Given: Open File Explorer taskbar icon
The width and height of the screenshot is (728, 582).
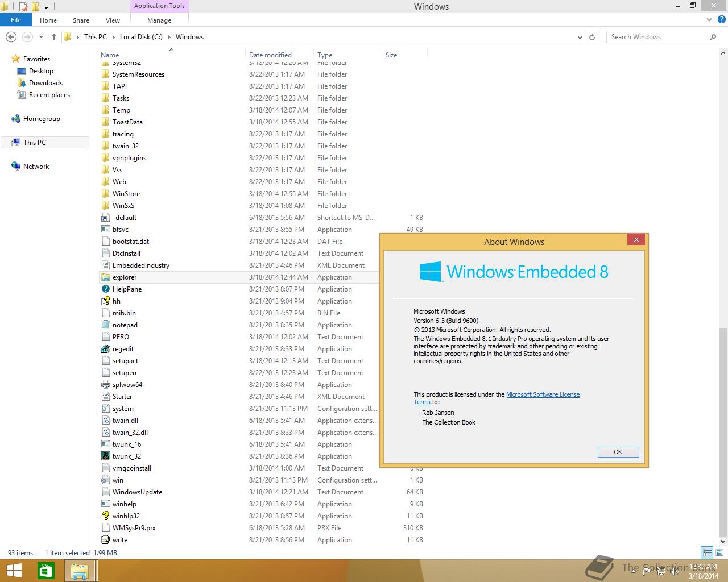Looking at the screenshot, I should pos(80,571).
